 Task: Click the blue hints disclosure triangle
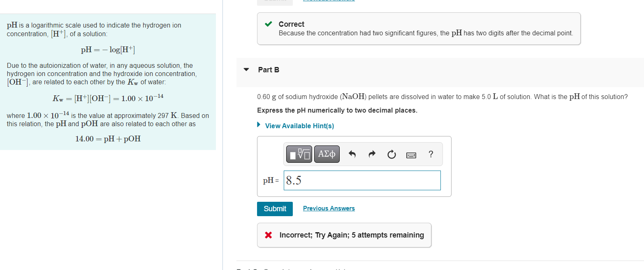click(259, 125)
